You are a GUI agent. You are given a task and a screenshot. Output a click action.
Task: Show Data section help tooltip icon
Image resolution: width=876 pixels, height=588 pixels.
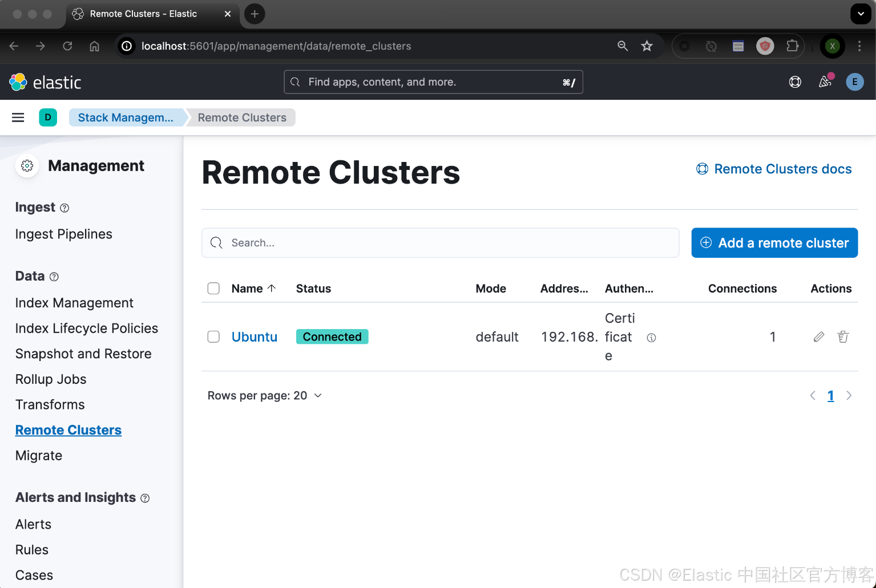[54, 277]
